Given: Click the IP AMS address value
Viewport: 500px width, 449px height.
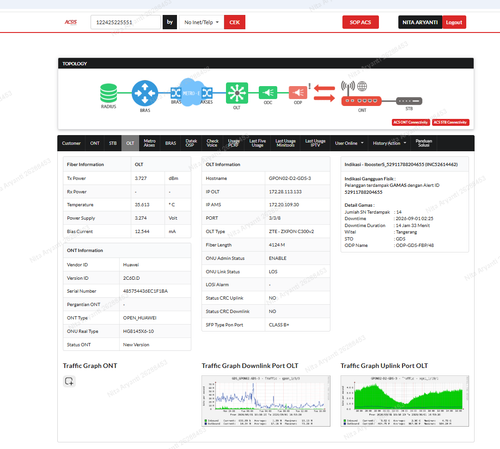Looking at the screenshot, I should (x=284, y=205).
